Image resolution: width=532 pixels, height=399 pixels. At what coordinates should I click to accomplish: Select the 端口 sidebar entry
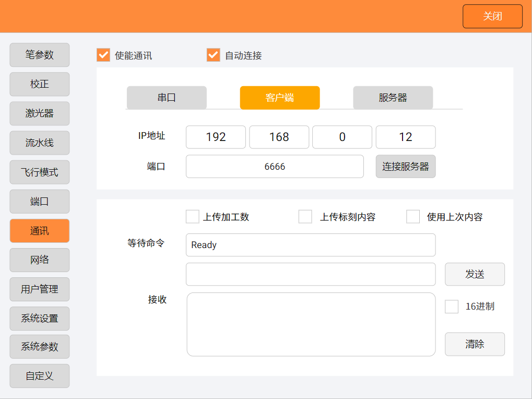coord(39,201)
